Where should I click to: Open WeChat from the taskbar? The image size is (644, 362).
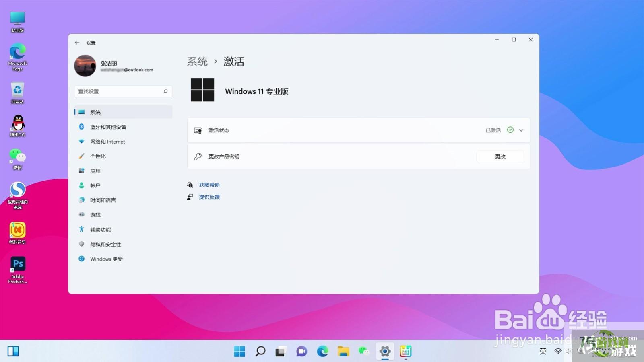[364, 351]
